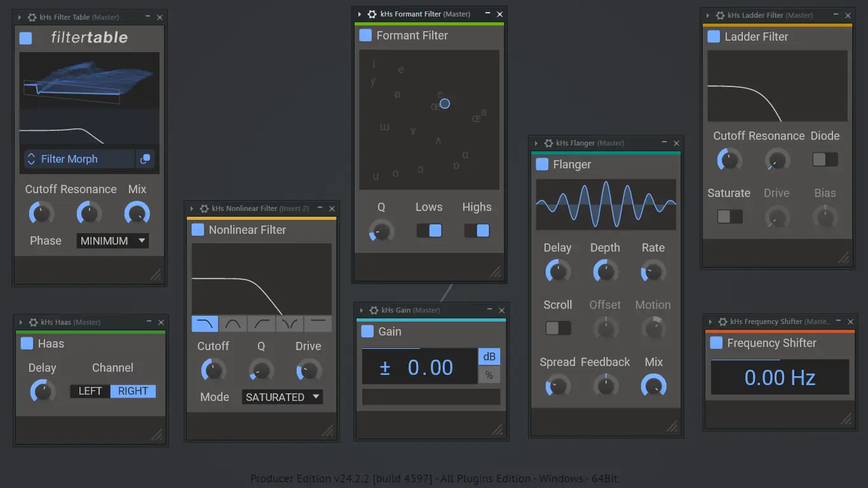Toggle Nonlinear Filter enable square

click(198, 230)
